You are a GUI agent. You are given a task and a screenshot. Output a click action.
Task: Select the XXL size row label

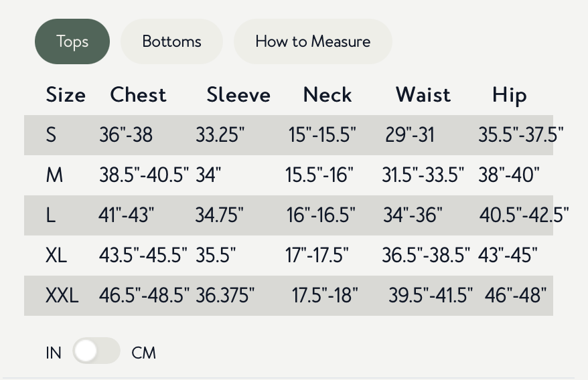tap(62, 295)
